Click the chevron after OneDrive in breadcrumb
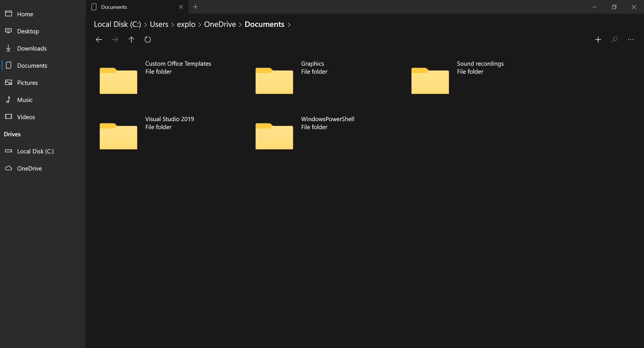Screen dimensions: 644x348 pyautogui.click(x=240, y=25)
